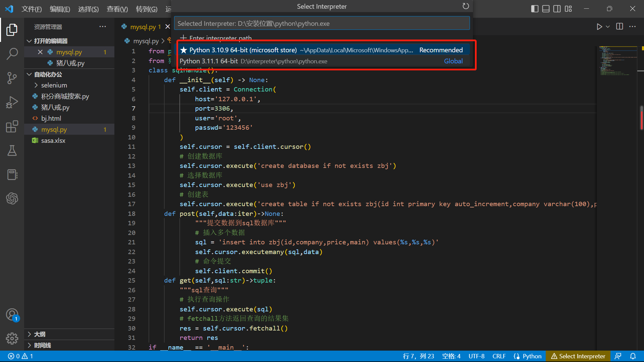Open the 查看(V) menu
This screenshot has width=644, height=362.
(x=117, y=9)
